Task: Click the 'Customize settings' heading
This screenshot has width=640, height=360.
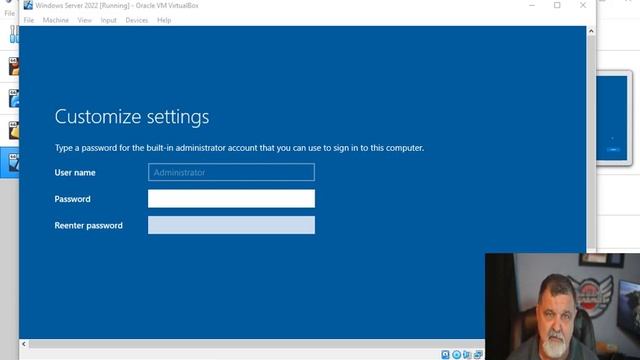Action: [132, 117]
